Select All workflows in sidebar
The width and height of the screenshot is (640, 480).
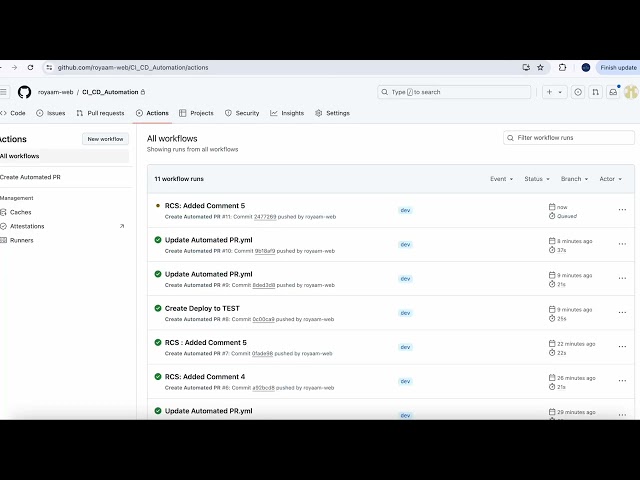pos(64,156)
